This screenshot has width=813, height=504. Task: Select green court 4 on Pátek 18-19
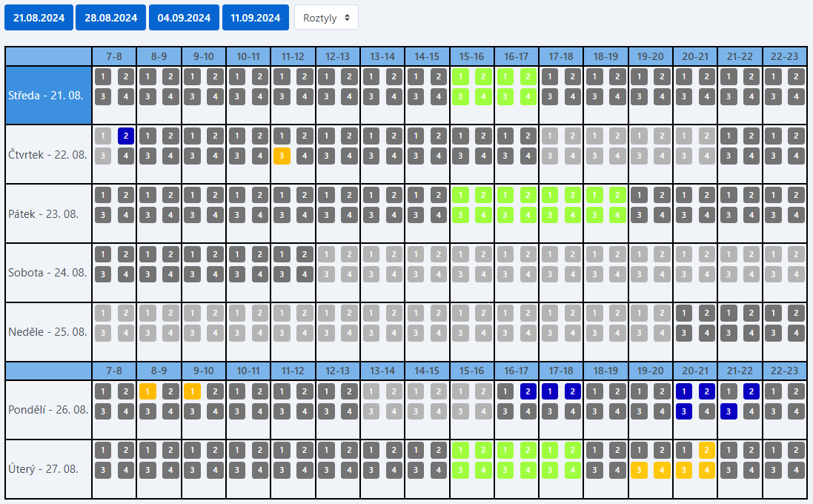coord(617,215)
